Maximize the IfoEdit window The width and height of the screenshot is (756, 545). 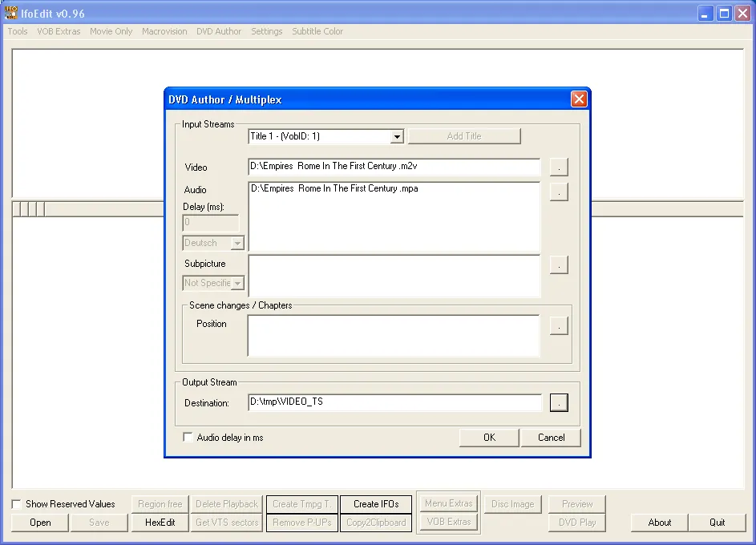coord(724,14)
